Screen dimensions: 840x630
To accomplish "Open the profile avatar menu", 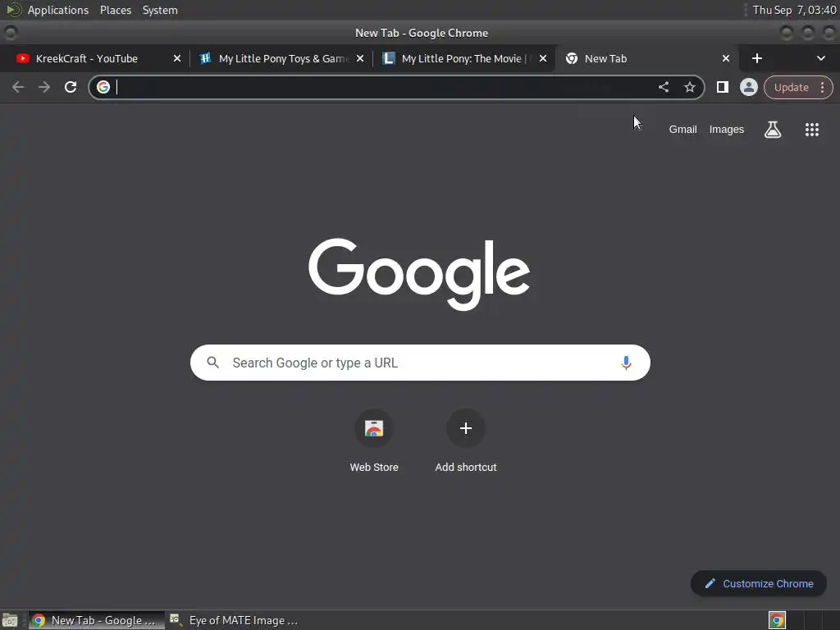I will [x=748, y=87].
